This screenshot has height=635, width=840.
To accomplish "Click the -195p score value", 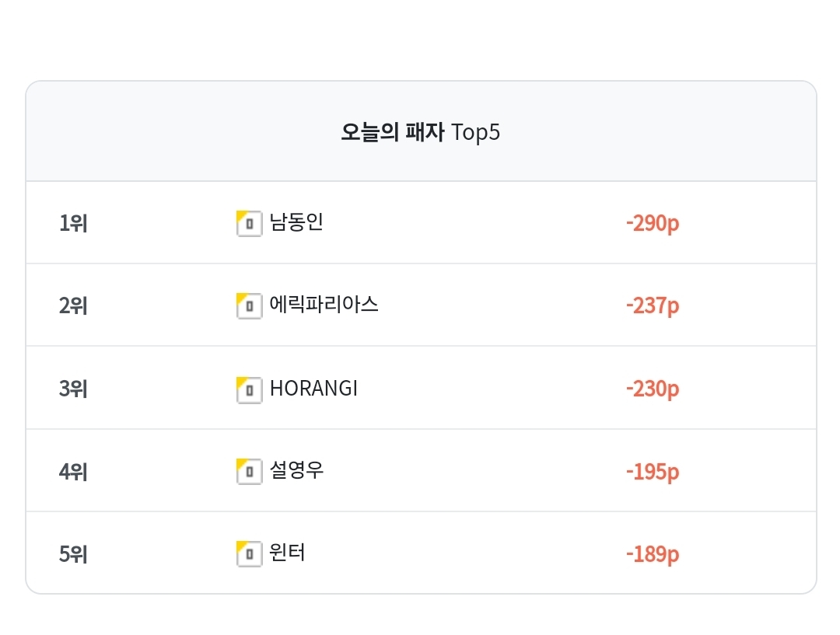I will tap(653, 473).
